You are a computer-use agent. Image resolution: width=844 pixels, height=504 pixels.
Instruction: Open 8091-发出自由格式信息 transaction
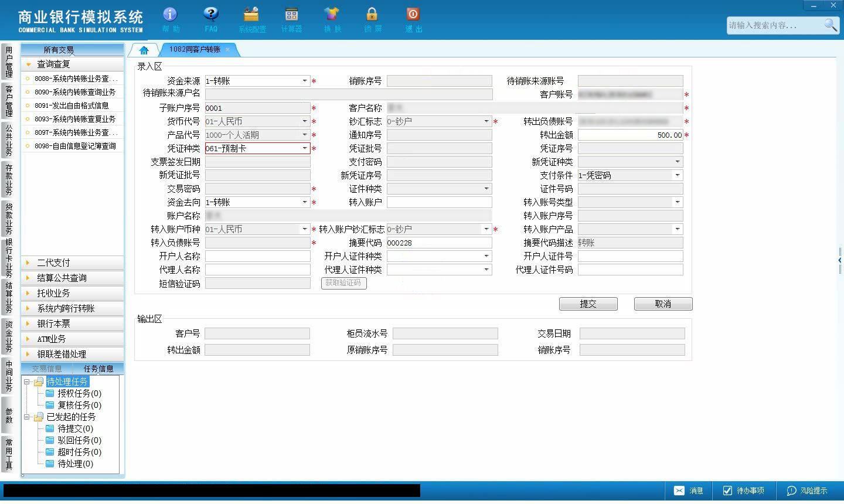73,105
